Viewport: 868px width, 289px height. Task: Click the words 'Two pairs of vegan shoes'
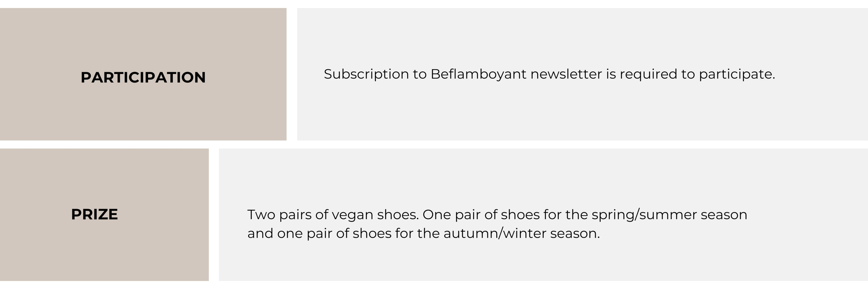click(333, 215)
